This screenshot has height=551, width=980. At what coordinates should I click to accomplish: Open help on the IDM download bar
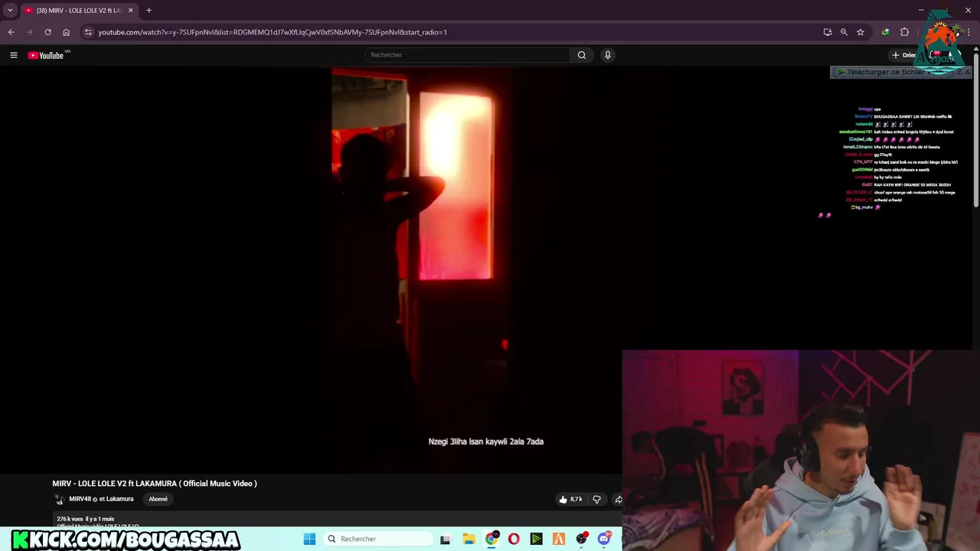point(959,72)
